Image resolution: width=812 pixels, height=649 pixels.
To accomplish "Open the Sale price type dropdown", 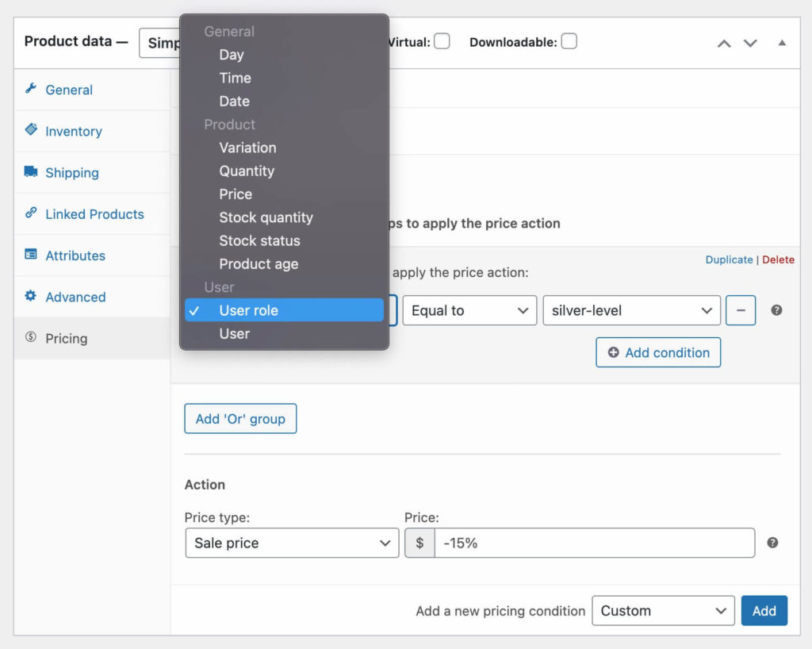I will [x=292, y=543].
